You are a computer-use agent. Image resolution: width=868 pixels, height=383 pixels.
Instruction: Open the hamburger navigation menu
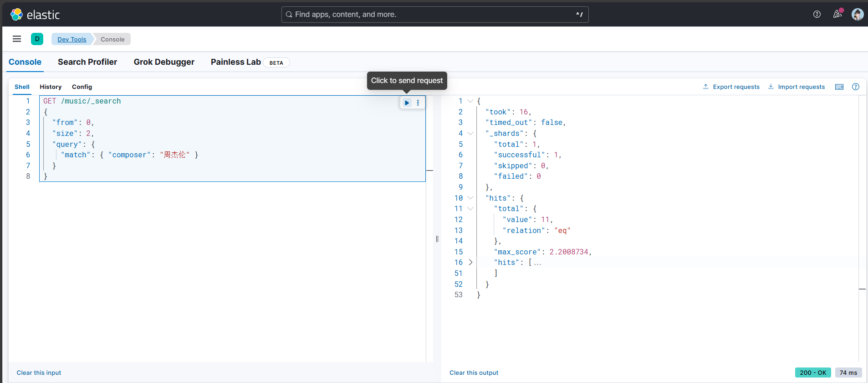17,39
